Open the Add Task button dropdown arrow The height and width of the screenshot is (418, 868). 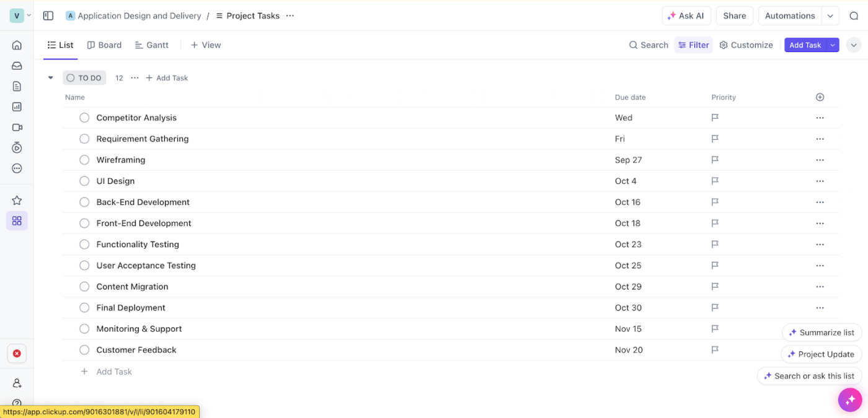point(833,45)
